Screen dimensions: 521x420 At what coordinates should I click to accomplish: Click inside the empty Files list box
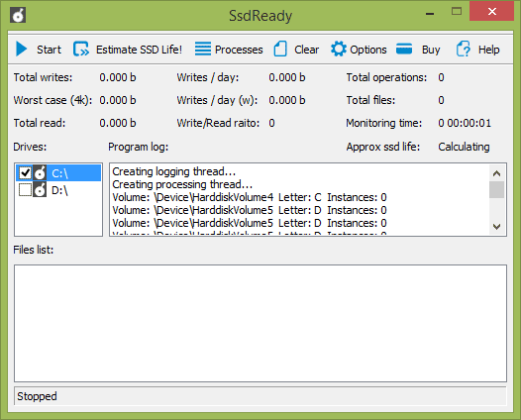tap(260, 323)
